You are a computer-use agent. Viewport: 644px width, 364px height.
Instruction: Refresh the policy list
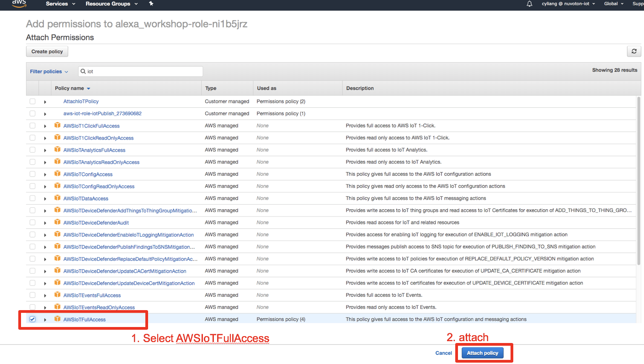click(x=633, y=51)
